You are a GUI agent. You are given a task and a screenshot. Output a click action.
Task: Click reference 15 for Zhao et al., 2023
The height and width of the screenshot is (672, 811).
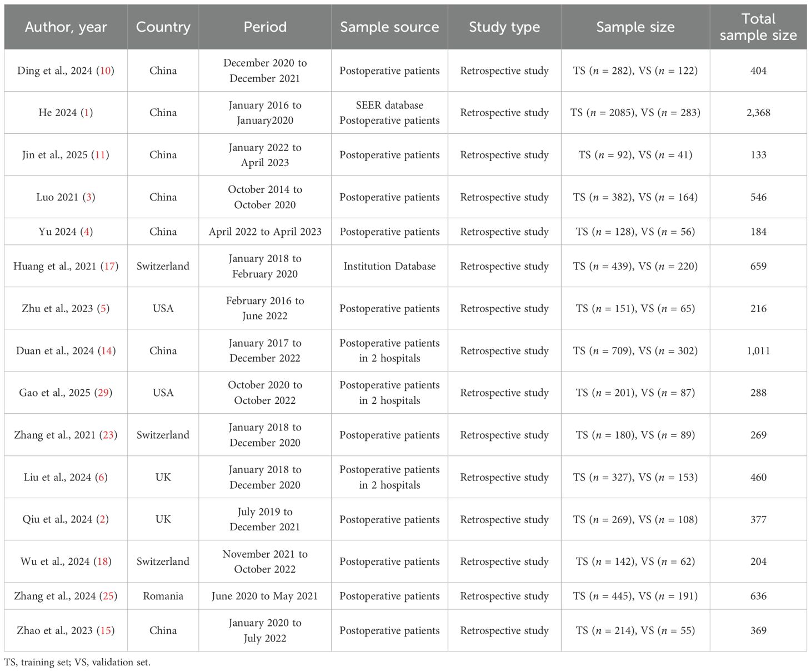pyautogui.click(x=106, y=631)
